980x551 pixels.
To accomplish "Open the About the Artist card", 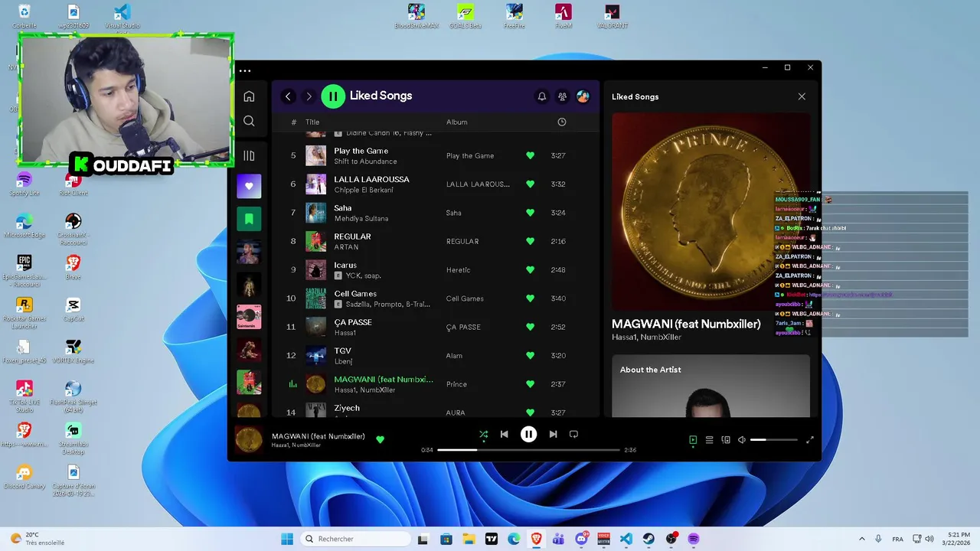I will coord(710,386).
